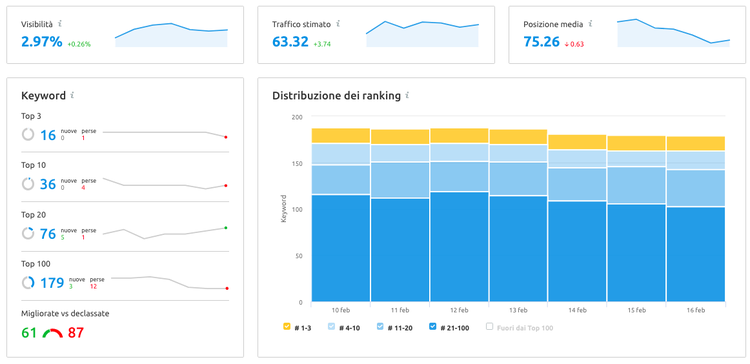The height and width of the screenshot is (364, 750).
Task: Select the Top 20 nuove value 5
Action: [x=63, y=237]
